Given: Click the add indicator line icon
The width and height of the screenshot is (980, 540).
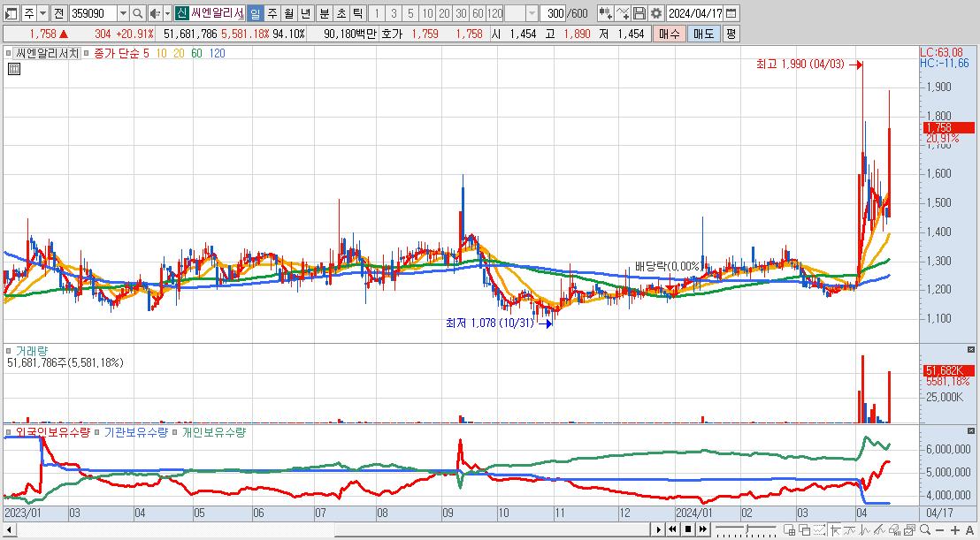Looking at the screenshot, I should pyautogui.click(x=623, y=13).
